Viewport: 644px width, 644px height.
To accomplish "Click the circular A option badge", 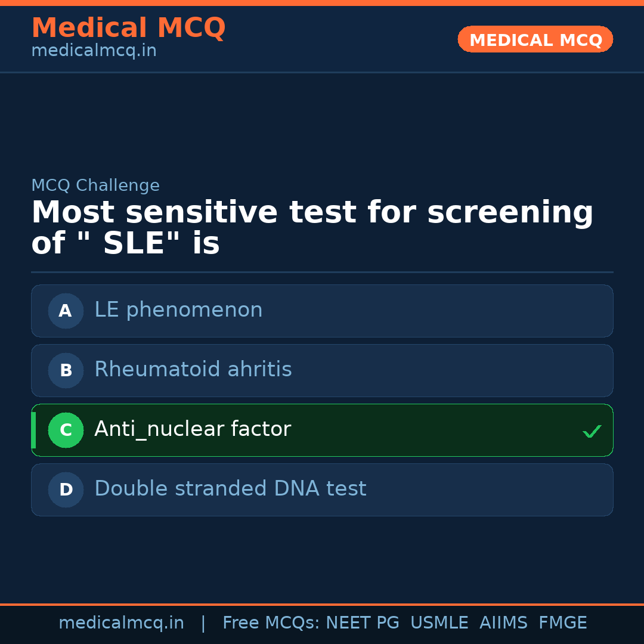I will click(x=66, y=311).
